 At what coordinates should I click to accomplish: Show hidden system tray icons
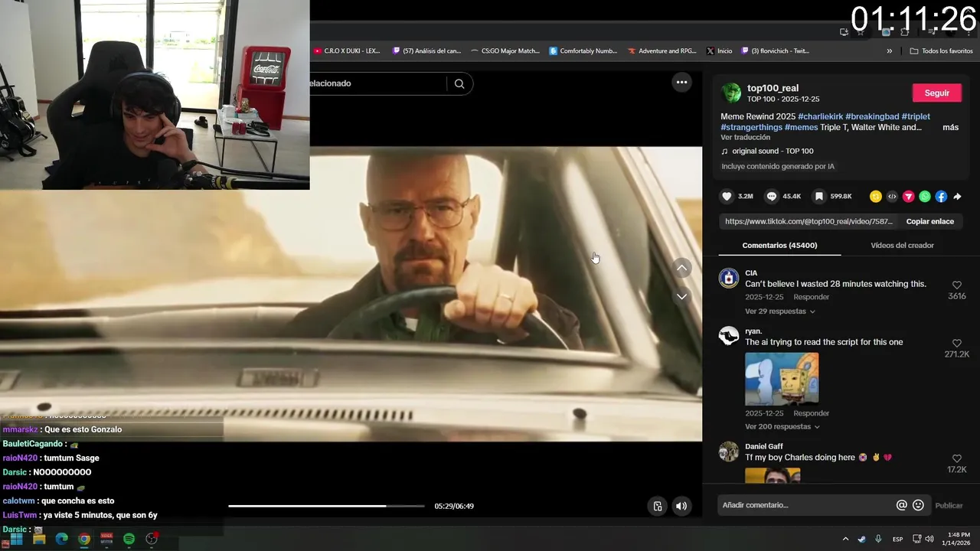pos(845,539)
